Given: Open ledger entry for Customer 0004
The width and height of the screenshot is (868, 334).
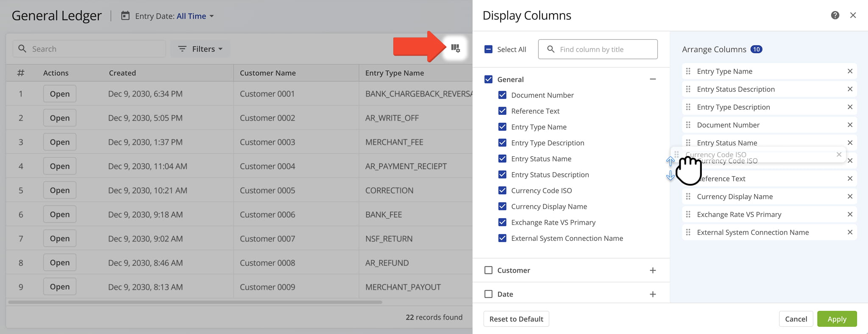Looking at the screenshot, I should pos(60,166).
